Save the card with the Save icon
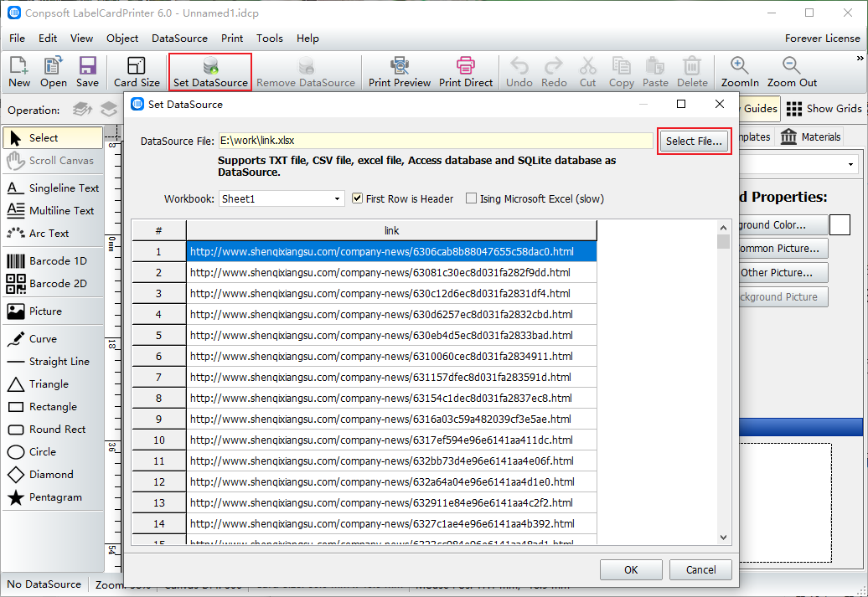 tap(87, 71)
